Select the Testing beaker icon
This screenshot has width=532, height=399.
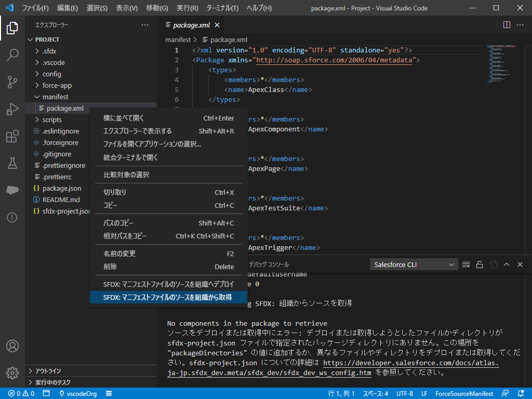coord(12,163)
